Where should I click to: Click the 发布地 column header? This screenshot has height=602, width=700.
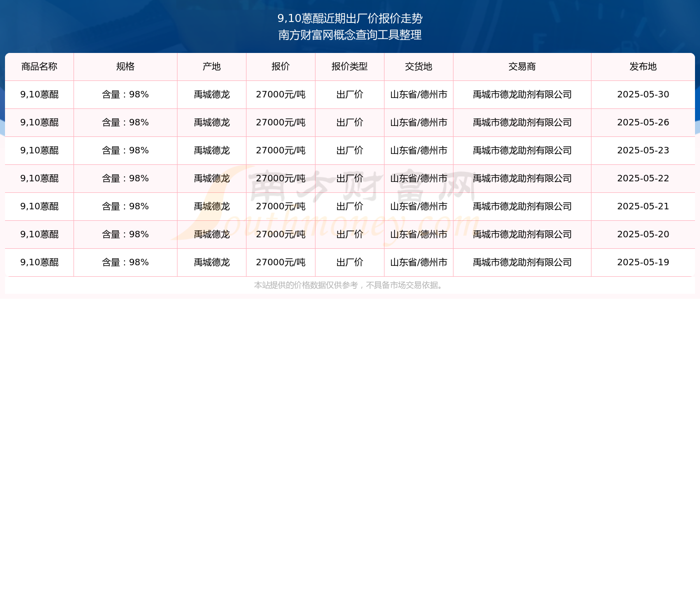click(643, 66)
